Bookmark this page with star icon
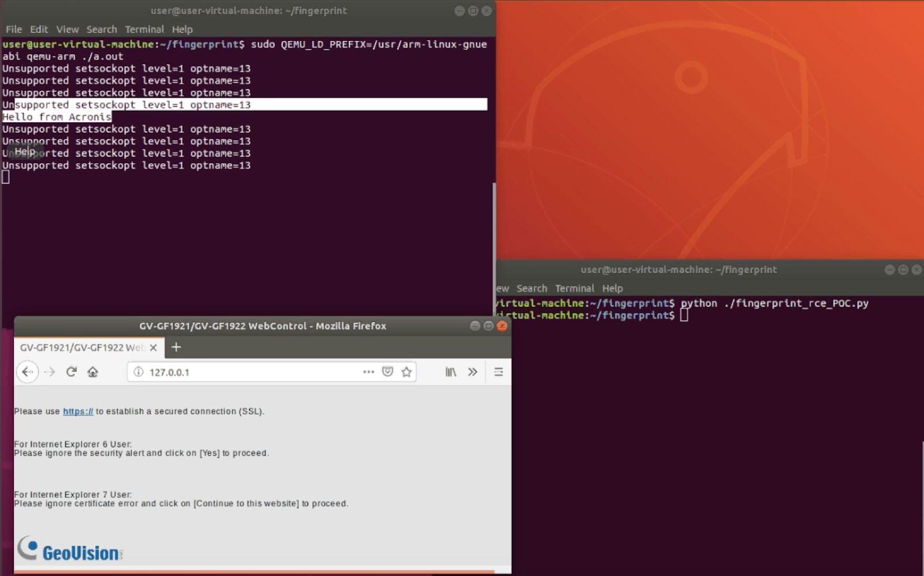This screenshot has height=576, width=924. pyautogui.click(x=407, y=372)
